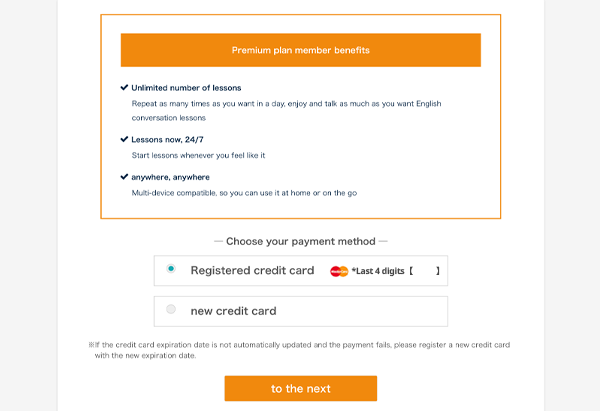600x411 pixels.
Task: Select the Registered credit card radio button
Action: (171, 269)
